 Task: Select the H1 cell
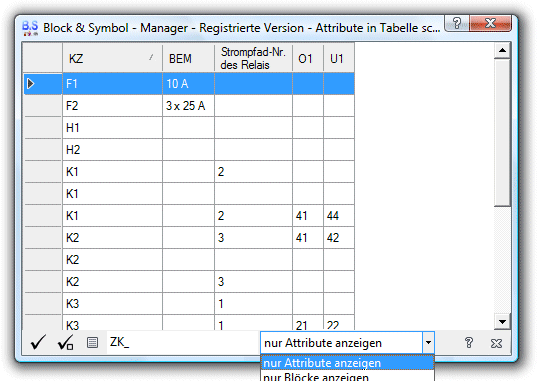(x=112, y=127)
